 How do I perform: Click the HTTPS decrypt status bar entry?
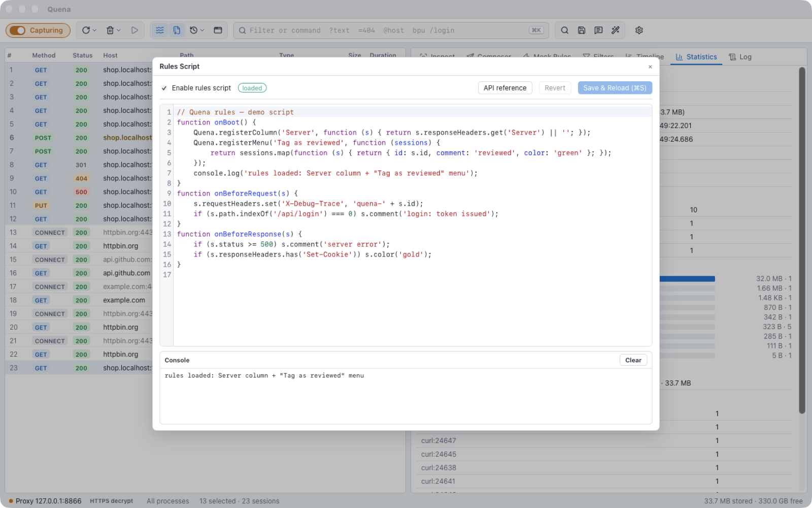point(112,501)
